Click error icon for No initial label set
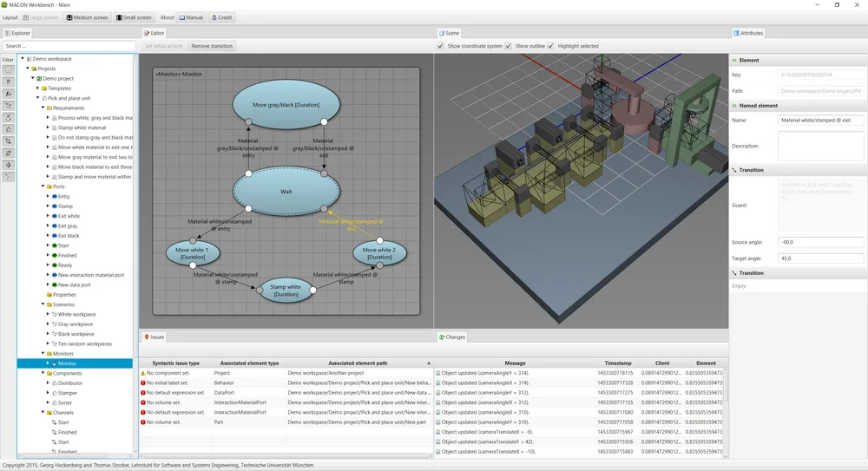This screenshot has width=868, height=471. [x=143, y=383]
